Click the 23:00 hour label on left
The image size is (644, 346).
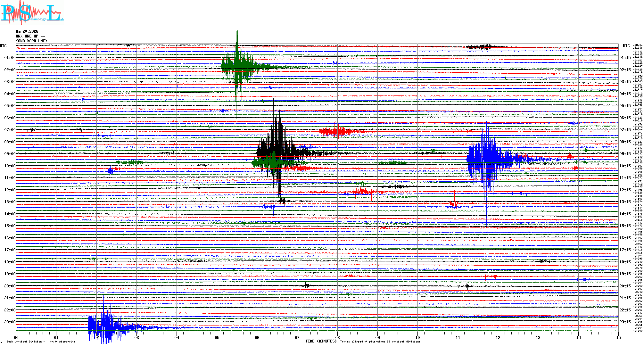point(10,322)
